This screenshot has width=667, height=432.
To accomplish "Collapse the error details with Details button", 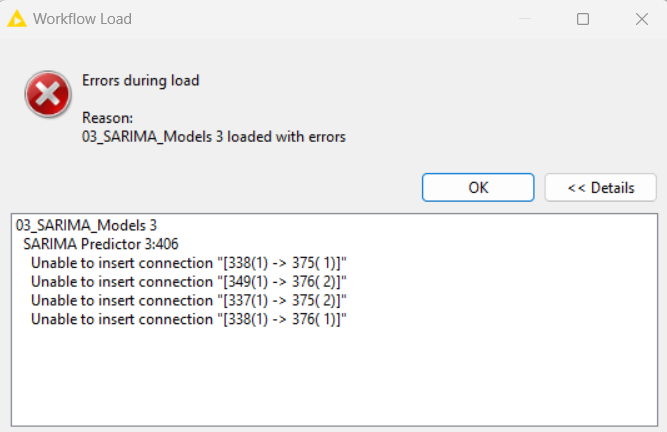I will pyautogui.click(x=601, y=188).
